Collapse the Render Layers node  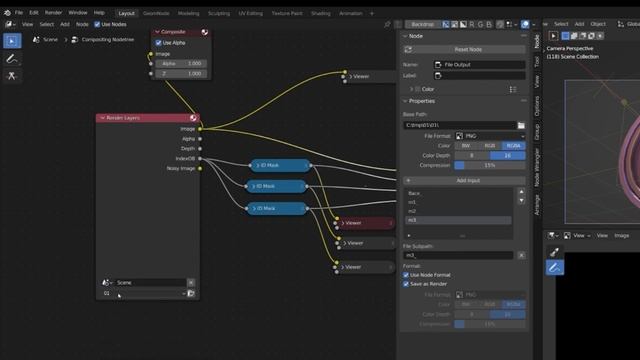[x=102, y=118]
